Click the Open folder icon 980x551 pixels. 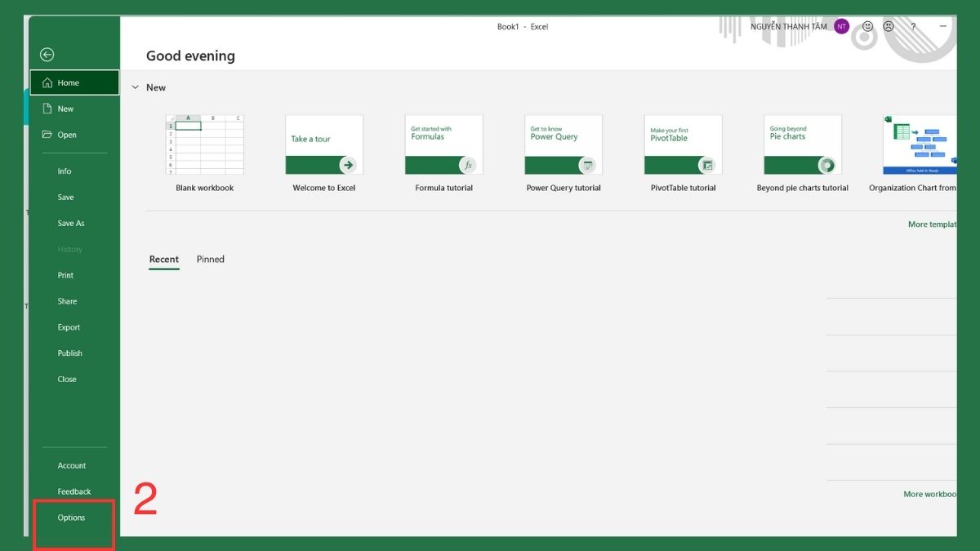click(x=47, y=135)
